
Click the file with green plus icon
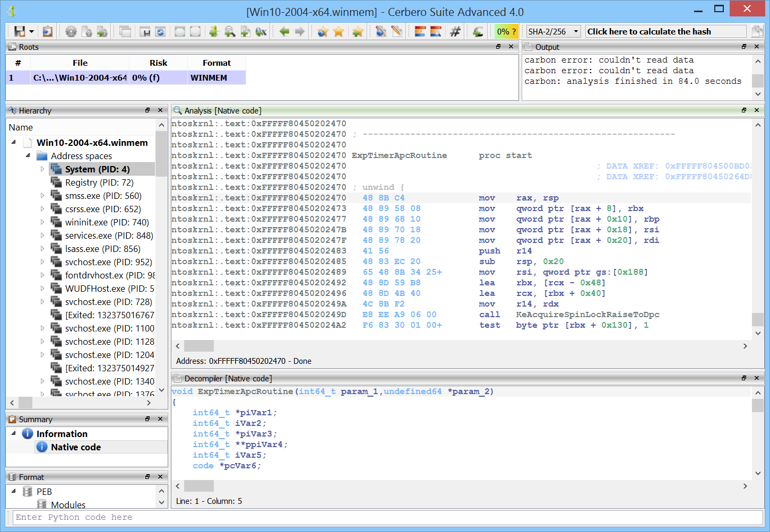(245, 32)
